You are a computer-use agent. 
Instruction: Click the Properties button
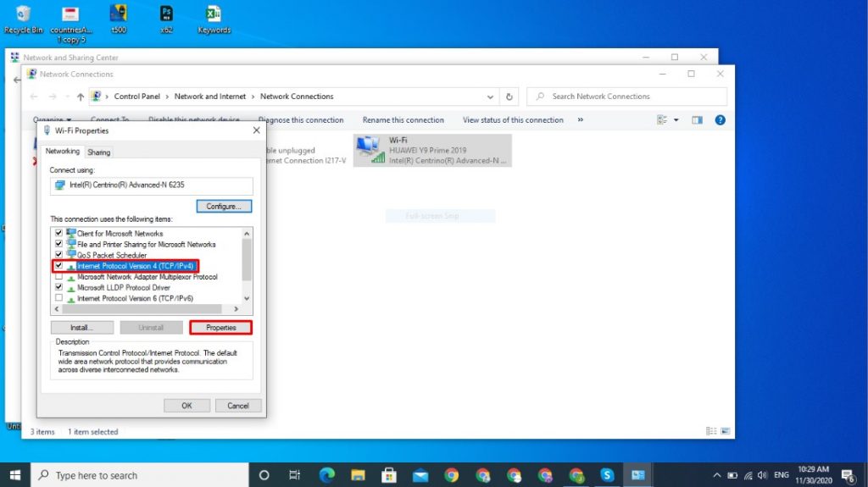coord(220,328)
